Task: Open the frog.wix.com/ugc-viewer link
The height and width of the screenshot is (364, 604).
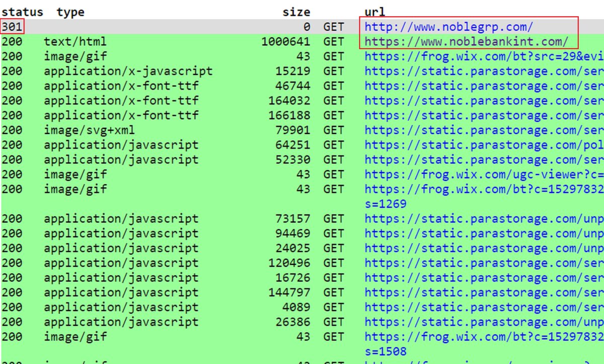Action: click(x=484, y=174)
